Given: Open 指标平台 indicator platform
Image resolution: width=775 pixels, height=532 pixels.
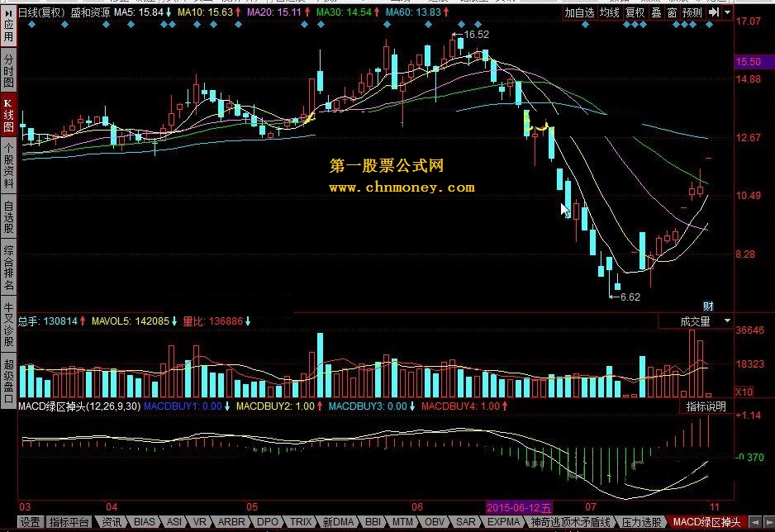Looking at the screenshot, I should pos(69,521).
